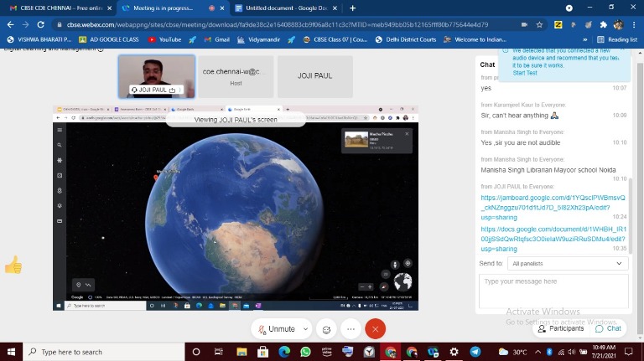Click the chat message input field

(x=553, y=291)
